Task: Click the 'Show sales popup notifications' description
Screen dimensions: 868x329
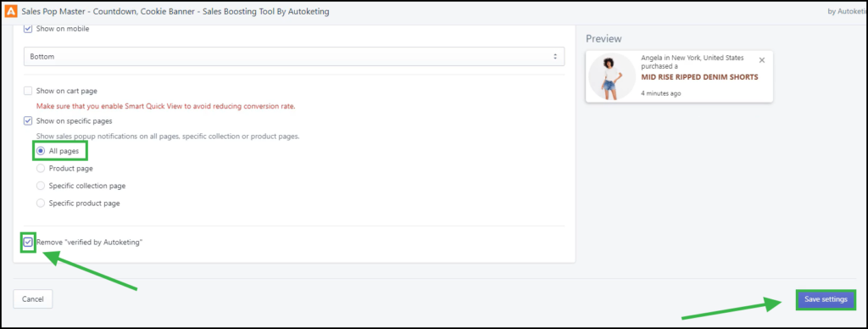Action: [x=168, y=136]
